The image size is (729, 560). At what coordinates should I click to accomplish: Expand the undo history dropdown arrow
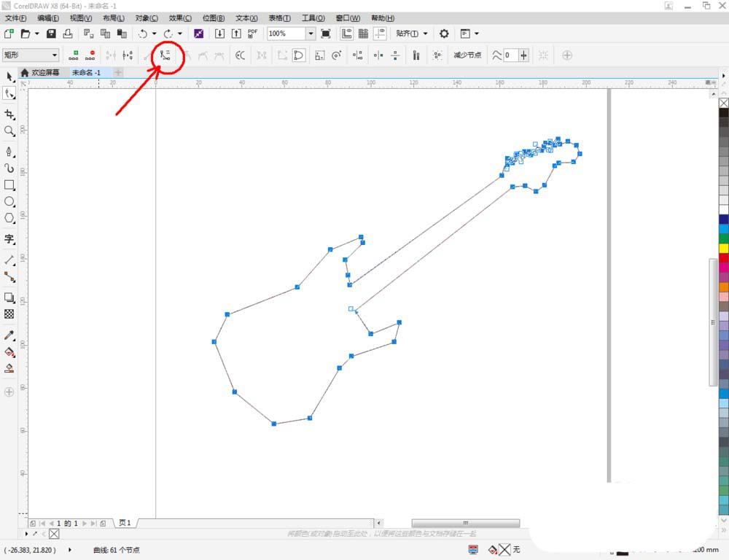coord(154,34)
